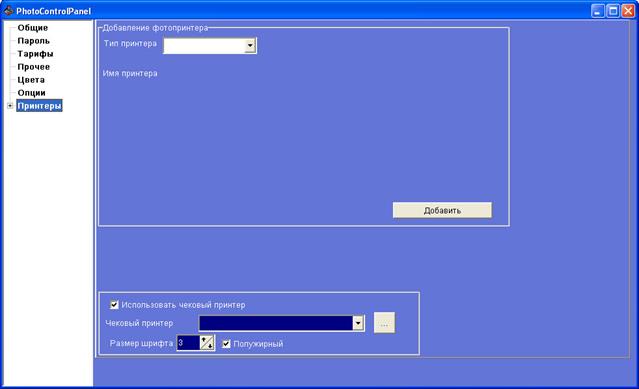The width and height of the screenshot is (639, 389).
Task: Decrease the Размер шрифта value with down arrow
Action: tap(210, 346)
